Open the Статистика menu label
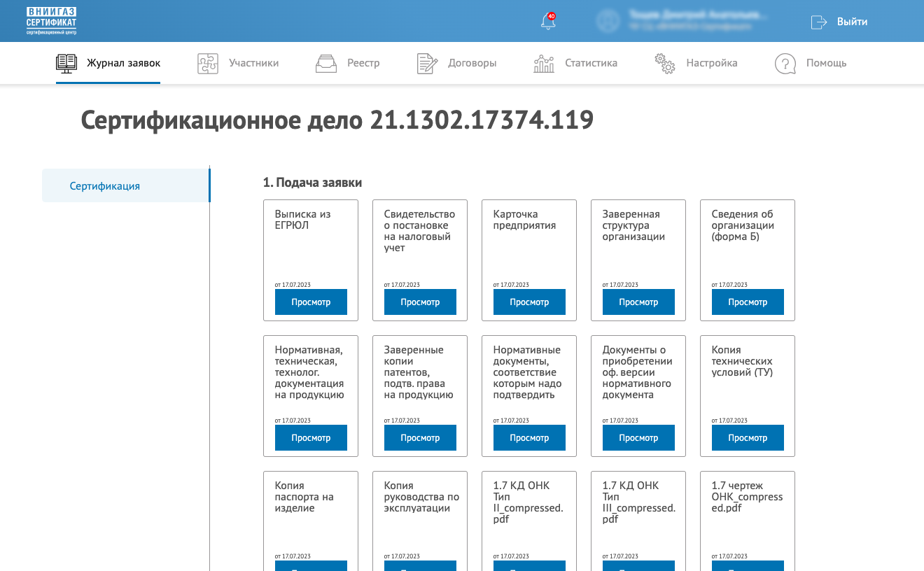924x571 pixels. (591, 63)
